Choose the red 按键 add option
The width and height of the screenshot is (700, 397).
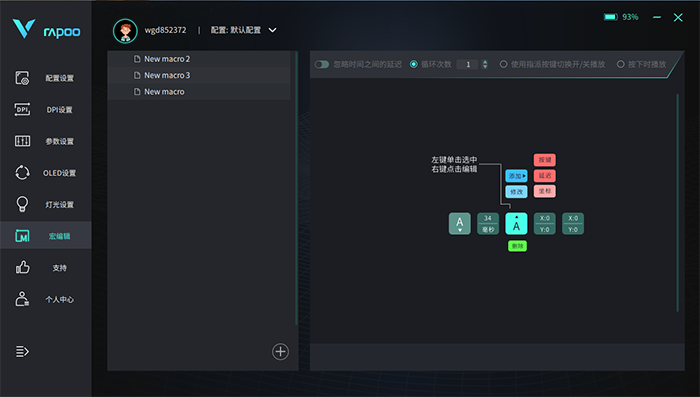(545, 160)
